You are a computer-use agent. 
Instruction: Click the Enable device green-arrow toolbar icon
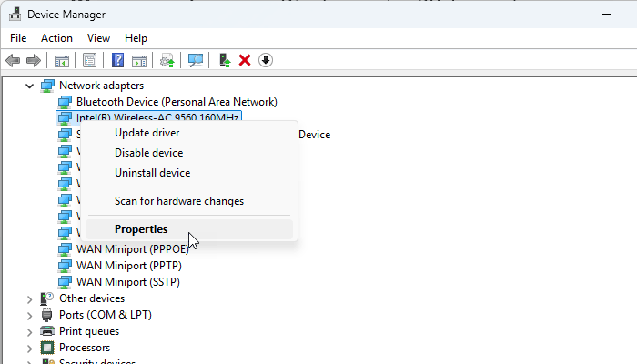(224, 61)
